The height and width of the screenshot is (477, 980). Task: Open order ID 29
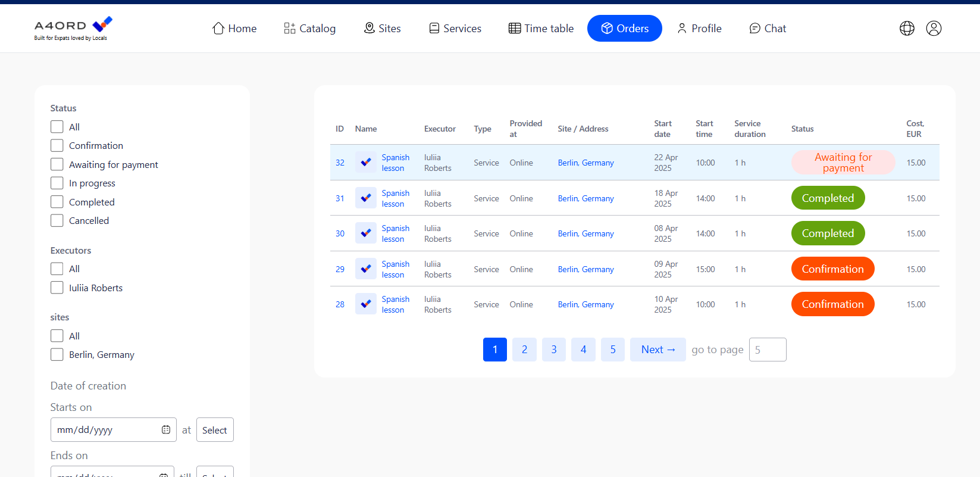click(x=340, y=269)
